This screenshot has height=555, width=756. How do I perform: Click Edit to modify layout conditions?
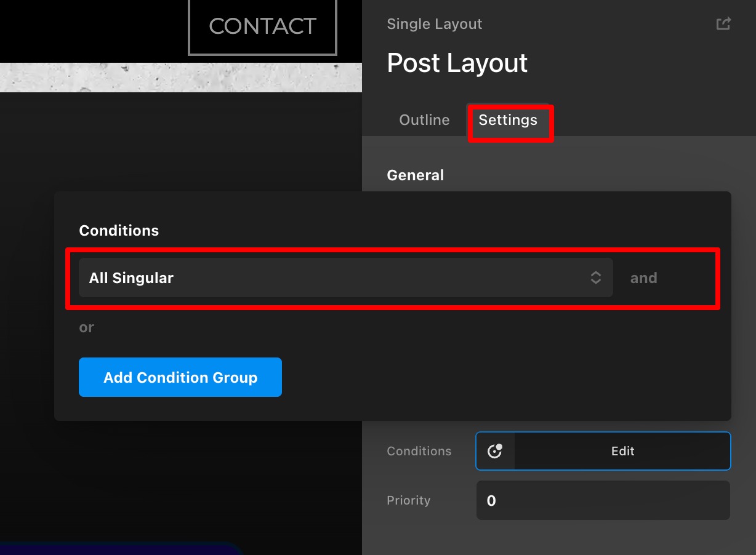click(x=622, y=451)
